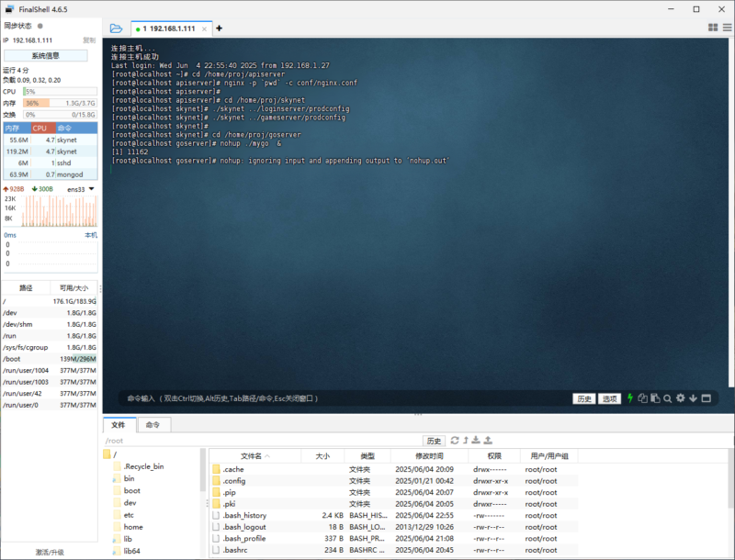Open the hamburger main menu

(726, 28)
